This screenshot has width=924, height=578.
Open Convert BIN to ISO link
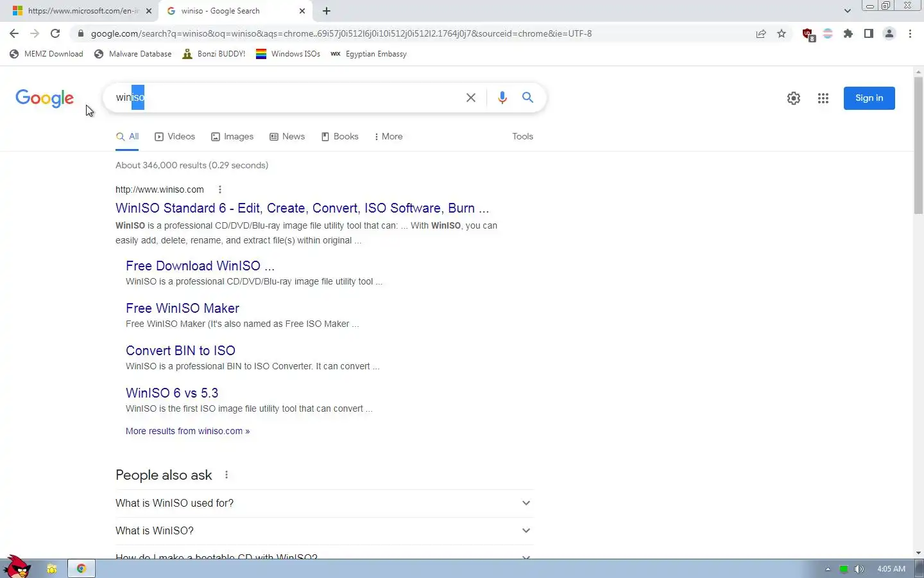(180, 351)
